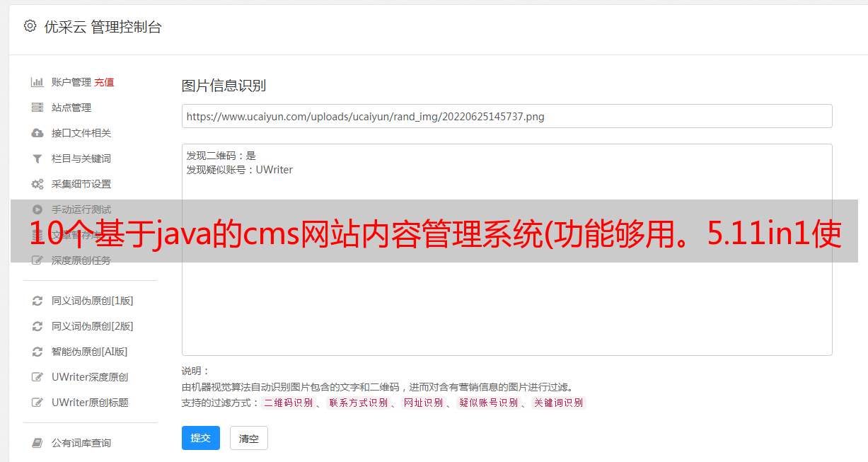Select the 栏目与关键词 filter icon
The width and height of the screenshot is (868, 462).
tap(37, 158)
